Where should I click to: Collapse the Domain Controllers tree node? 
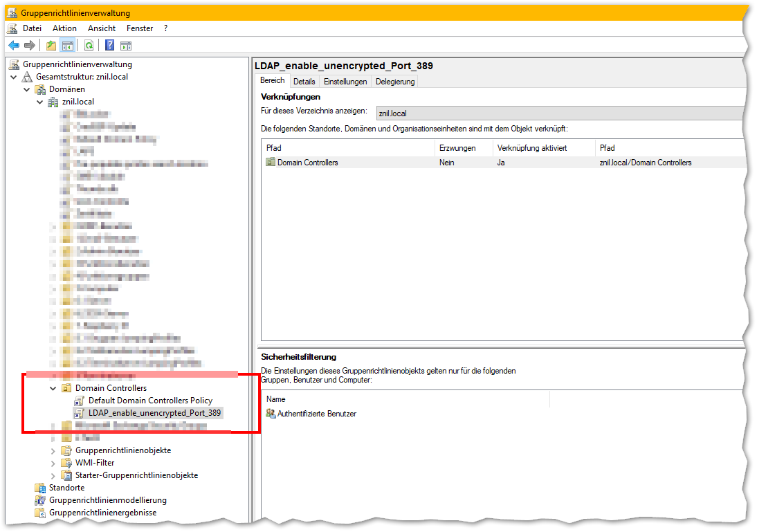click(x=53, y=389)
